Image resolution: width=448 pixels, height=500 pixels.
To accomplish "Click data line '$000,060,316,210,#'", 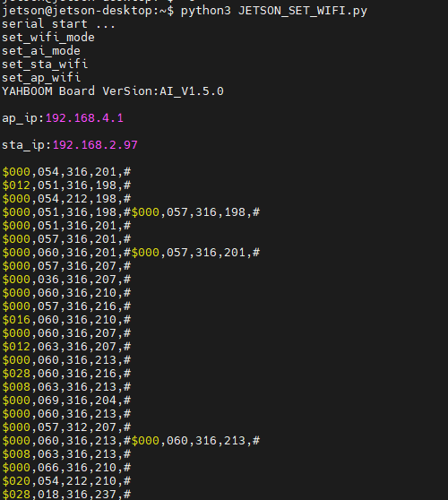I will (66, 293).
